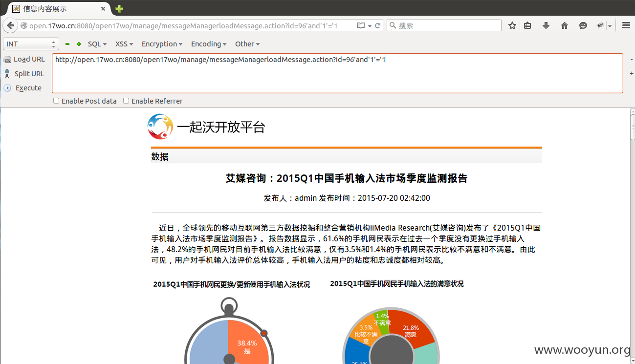Click chart title 2015Q1中国手机网民更换/更新使用手机输入法状况

coord(231,284)
